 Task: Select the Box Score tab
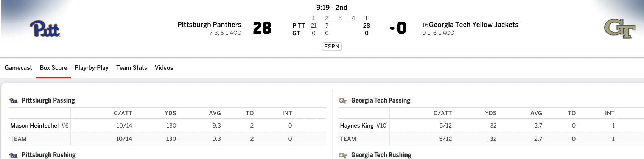tap(53, 68)
